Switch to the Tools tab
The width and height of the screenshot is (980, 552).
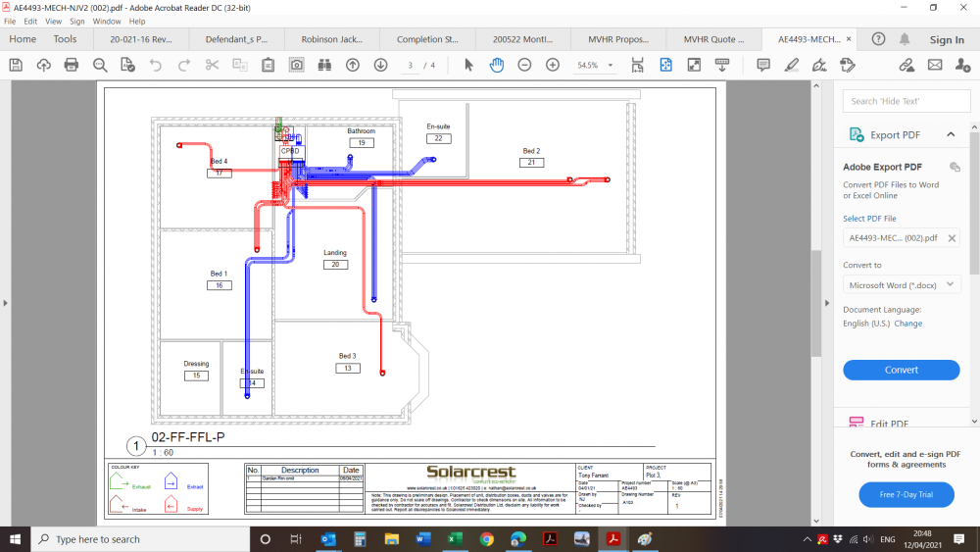(x=65, y=39)
